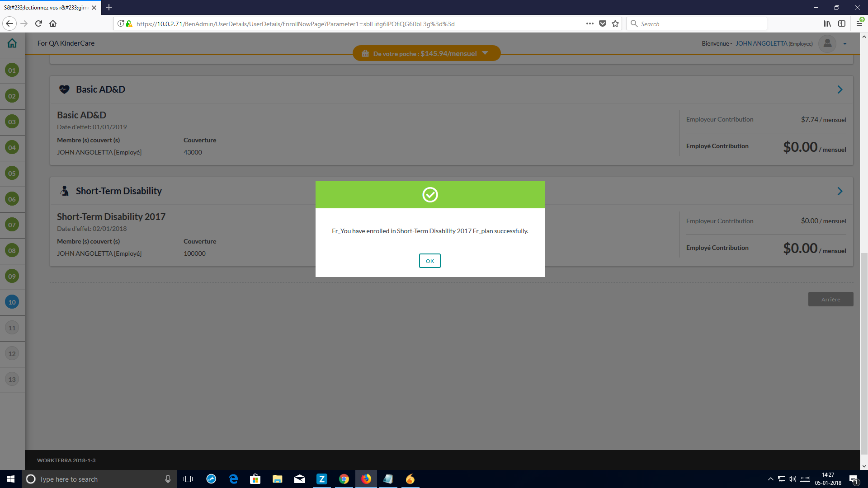Select current step 10 in sidebar
The width and height of the screenshot is (868, 488).
click(12, 302)
